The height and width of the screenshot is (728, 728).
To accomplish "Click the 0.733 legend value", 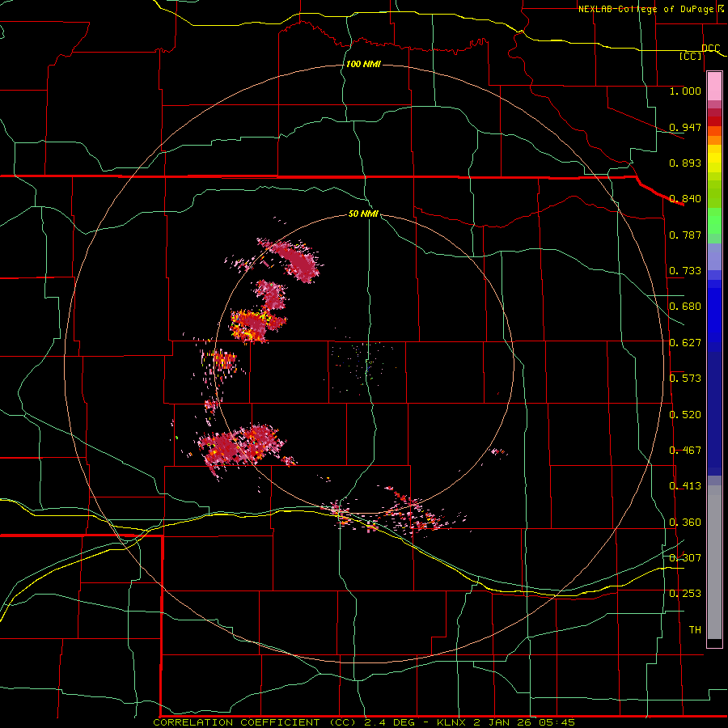I will click(685, 271).
